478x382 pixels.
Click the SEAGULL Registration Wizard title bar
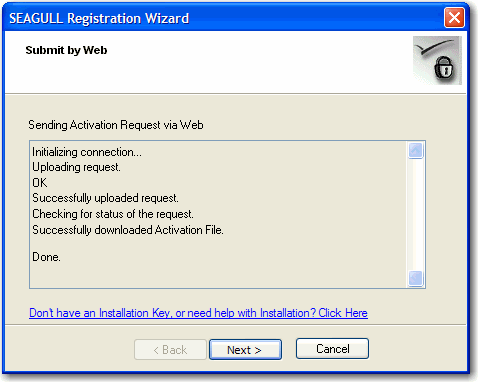220,18
